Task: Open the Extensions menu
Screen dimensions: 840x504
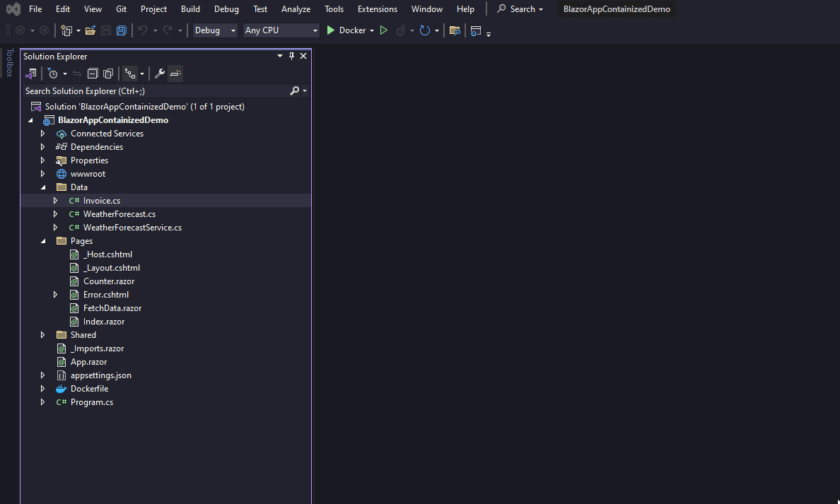Action: tap(377, 9)
